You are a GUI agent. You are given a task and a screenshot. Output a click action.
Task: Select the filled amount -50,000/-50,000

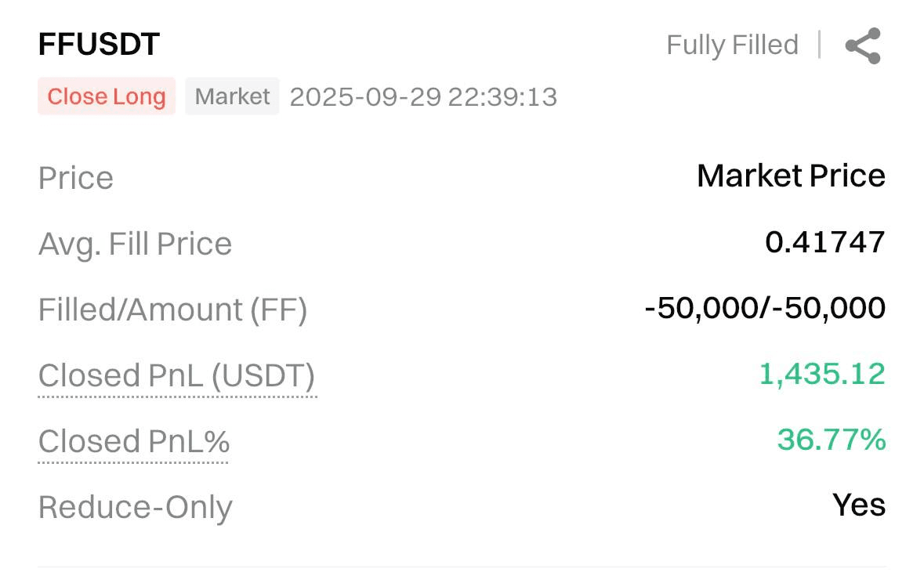point(765,308)
